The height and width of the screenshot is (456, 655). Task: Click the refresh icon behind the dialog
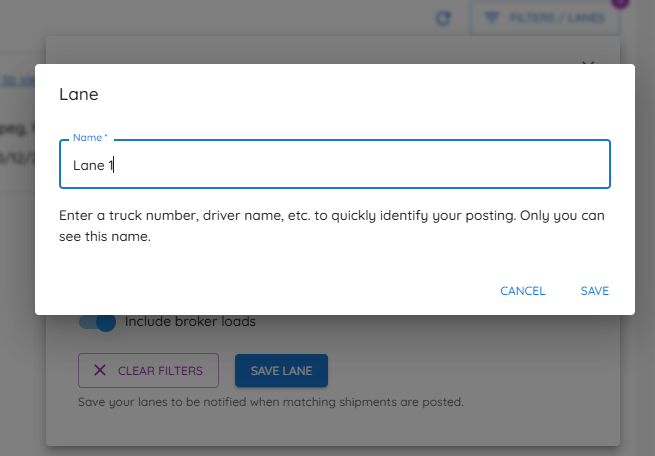(x=443, y=18)
